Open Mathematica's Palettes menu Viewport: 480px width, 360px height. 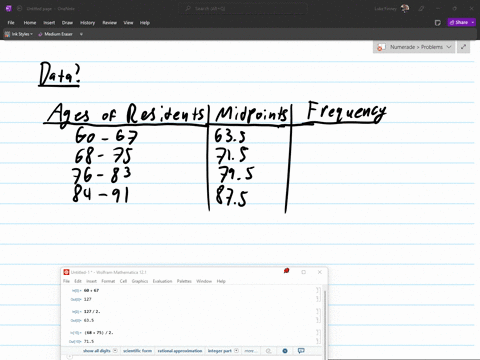pyautogui.click(x=184, y=281)
